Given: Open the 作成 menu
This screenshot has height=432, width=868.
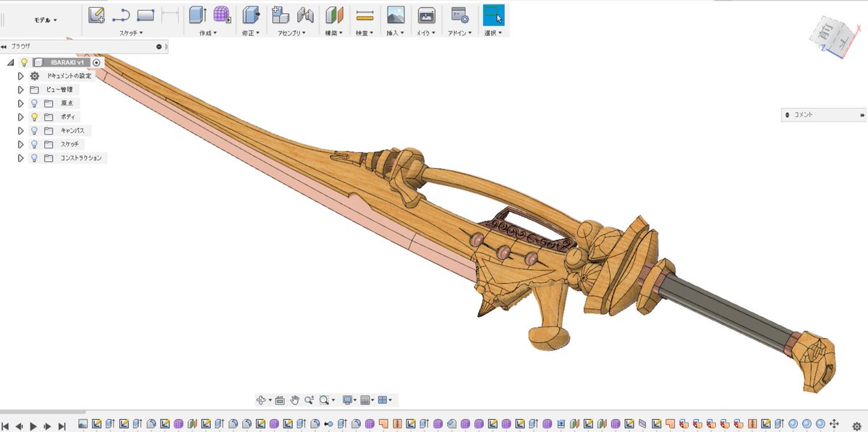Looking at the screenshot, I should click(x=208, y=33).
